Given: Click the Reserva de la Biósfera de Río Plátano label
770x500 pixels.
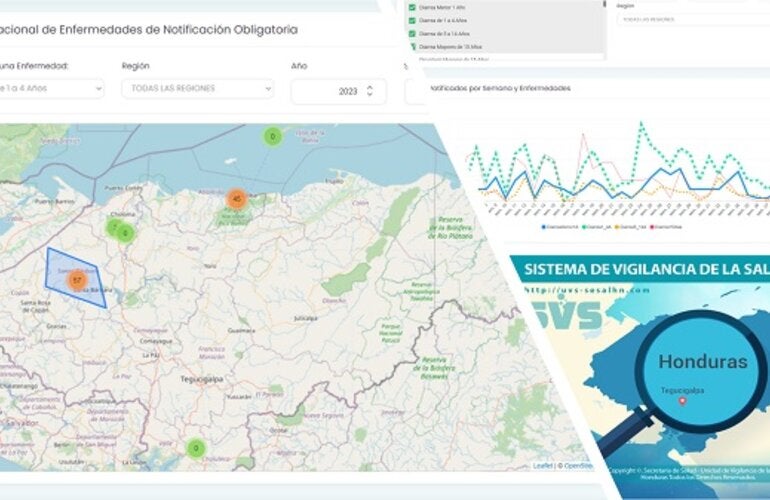Looking at the screenshot, I should (x=451, y=228).
